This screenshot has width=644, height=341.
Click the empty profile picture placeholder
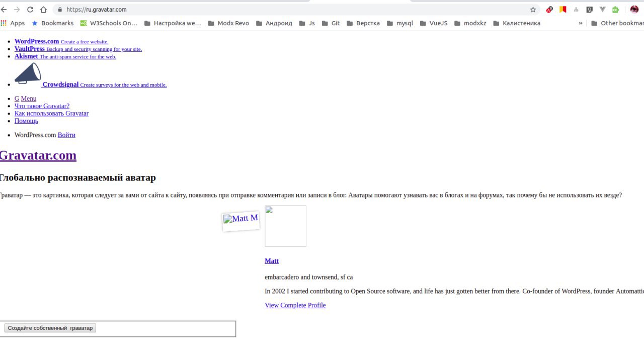[x=285, y=226]
